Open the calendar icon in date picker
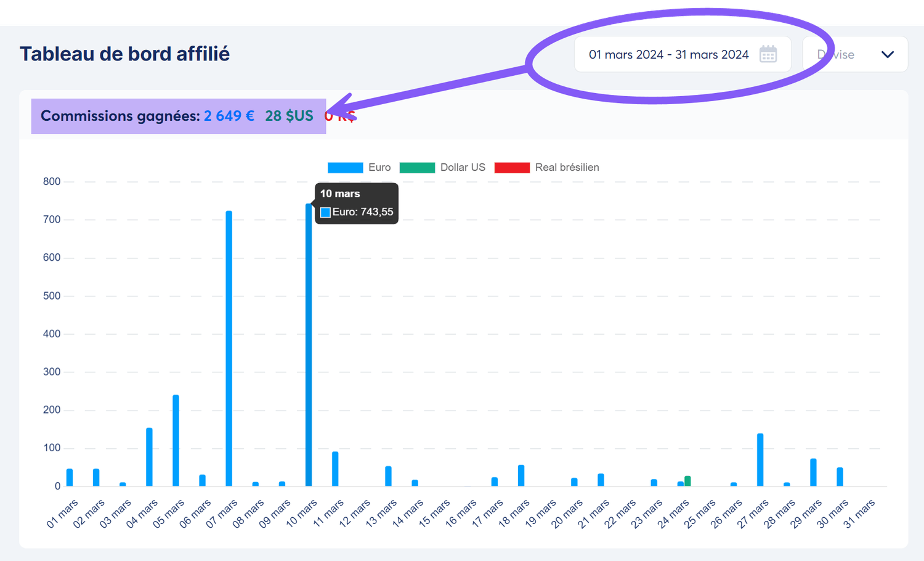Image resolution: width=924 pixels, height=561 pixels. coord(768,54)
